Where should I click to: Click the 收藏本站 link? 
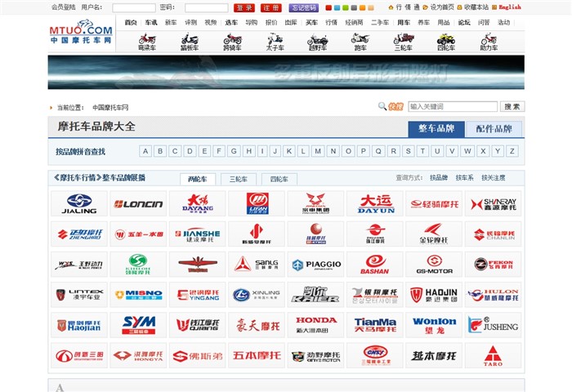[x=476, y=7]
